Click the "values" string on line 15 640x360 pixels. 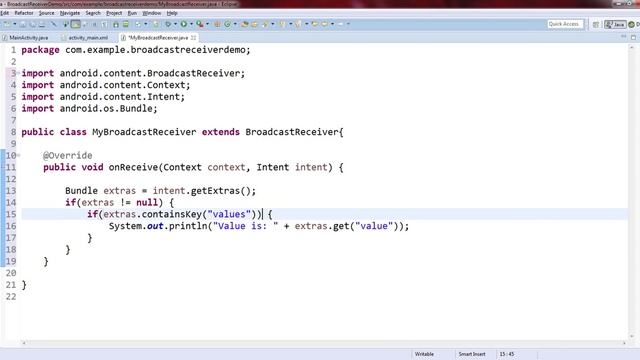[x=229, y=214]
